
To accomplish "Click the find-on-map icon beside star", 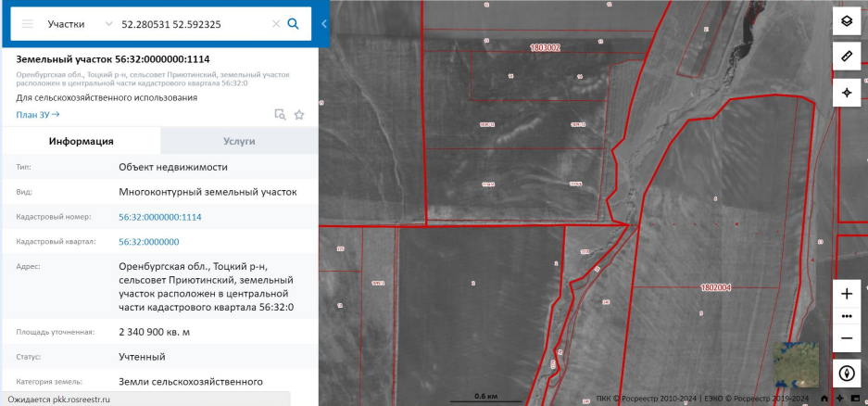I will (x=280, y=115).
